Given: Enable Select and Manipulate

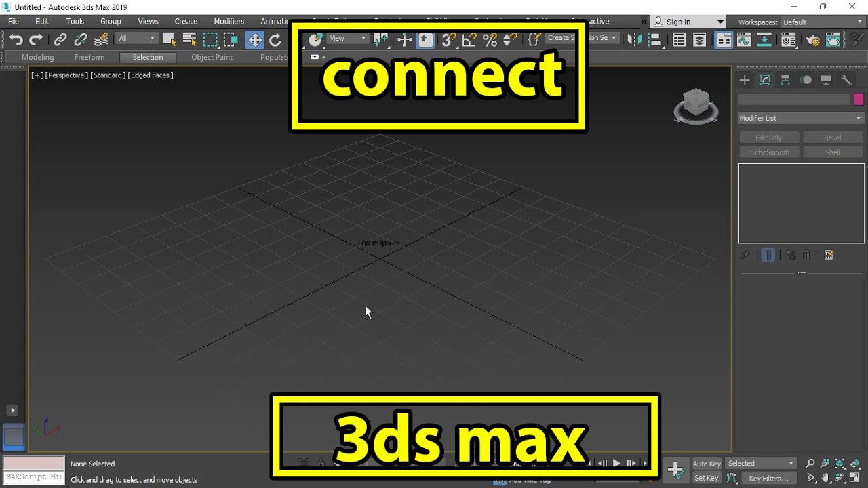Looking at the screenshot, I should click(x=405, y=39).
